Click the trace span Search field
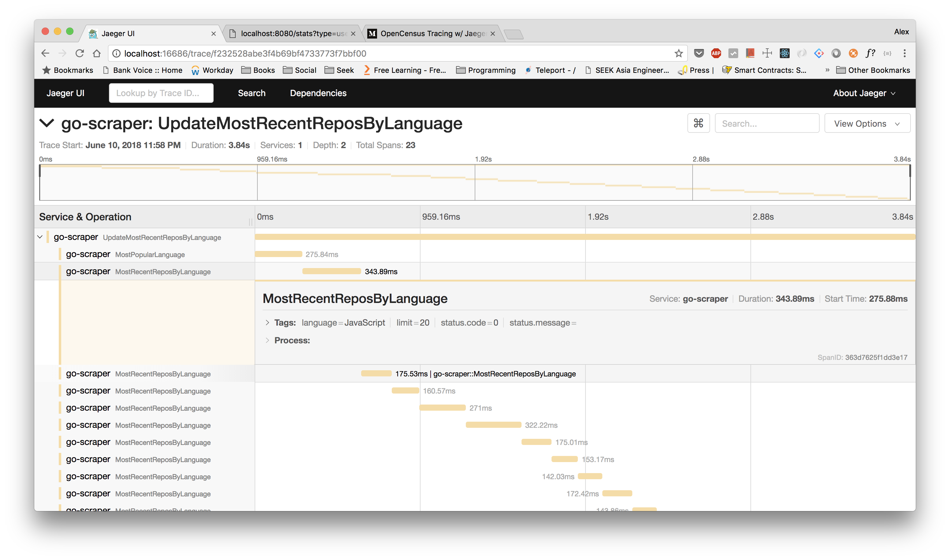 767,123
